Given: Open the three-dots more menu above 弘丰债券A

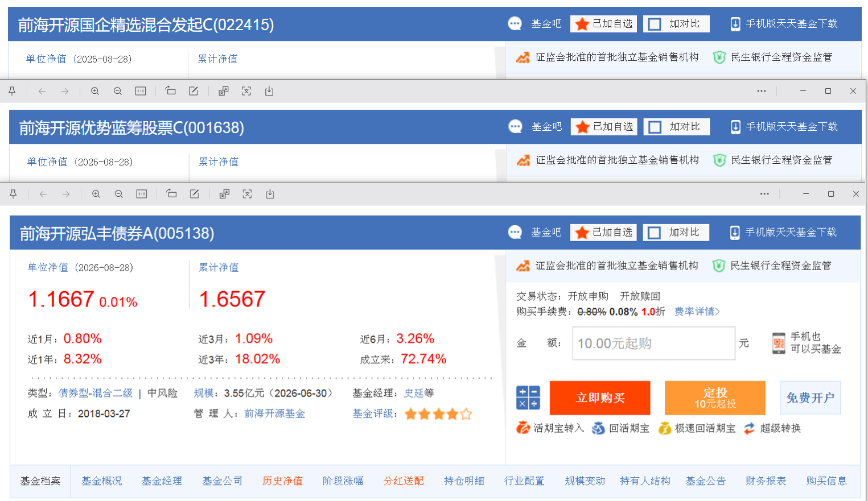Looking at the screenshot, I should 764,194.
